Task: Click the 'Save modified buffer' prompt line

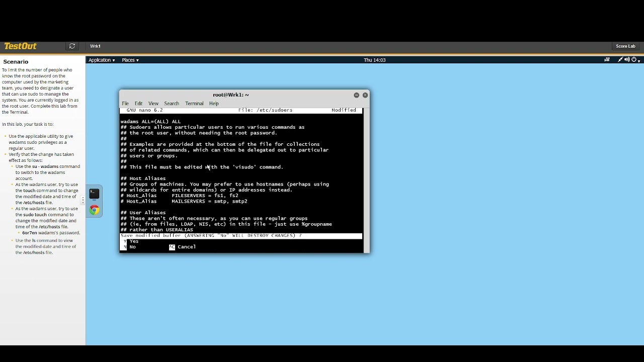Action: (241, 236)
